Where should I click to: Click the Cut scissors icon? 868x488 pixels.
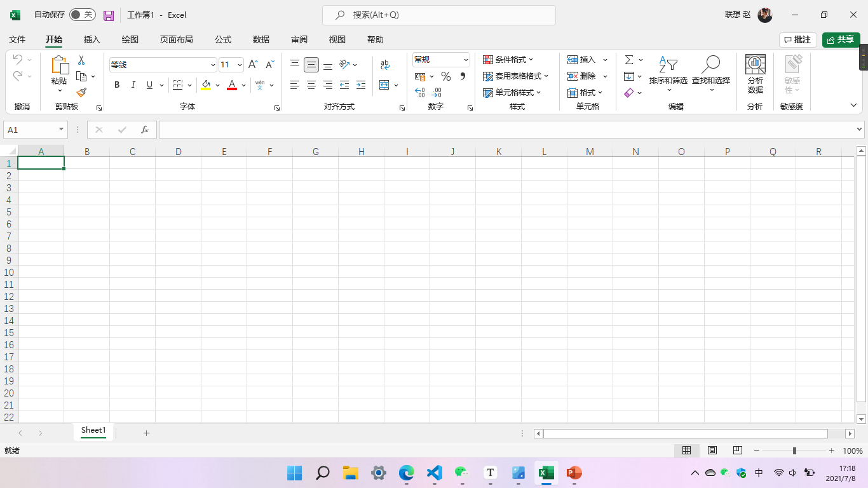[81, 60]
